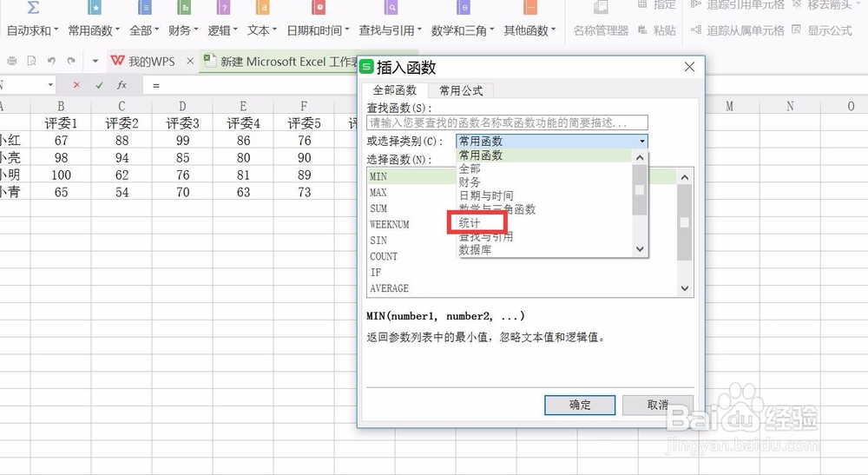Open the 逻辑 functions icon
Screen dimensions: 868x475
[223, 7]
